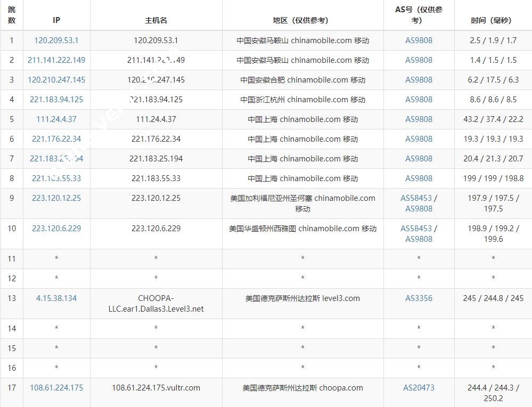Click the AS20473 link for Choopa
The height and width of the screenshot is (407, 532).
[419, 388]
